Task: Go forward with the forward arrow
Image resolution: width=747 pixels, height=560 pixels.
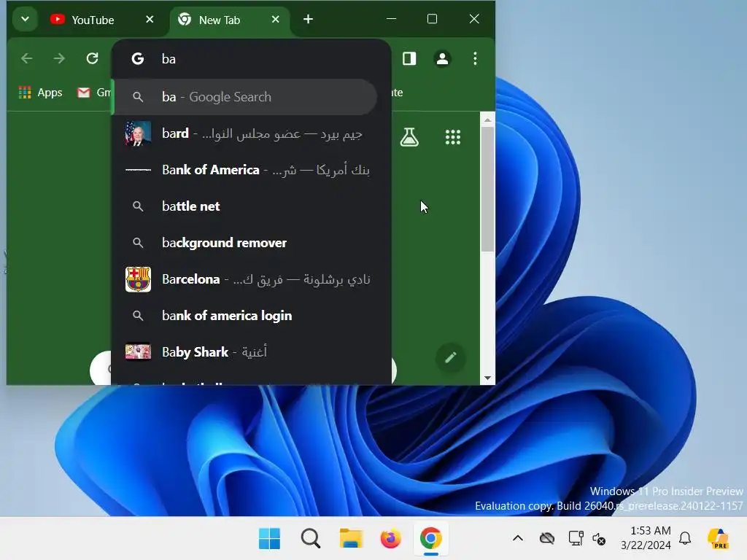Action: (x=60, y=58)
